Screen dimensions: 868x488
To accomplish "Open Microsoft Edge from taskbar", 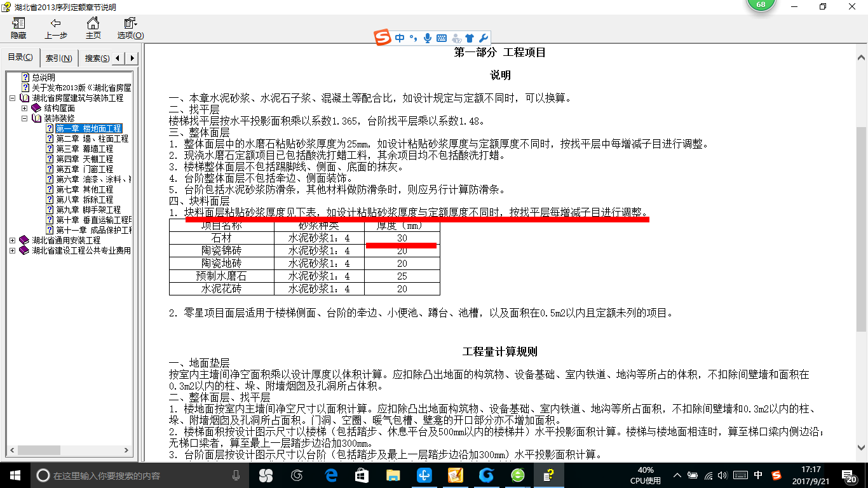I will click(331, 475).
